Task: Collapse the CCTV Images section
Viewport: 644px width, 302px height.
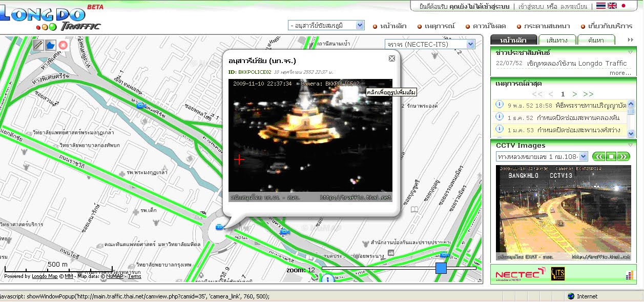Action: click(x=631, y=145)
